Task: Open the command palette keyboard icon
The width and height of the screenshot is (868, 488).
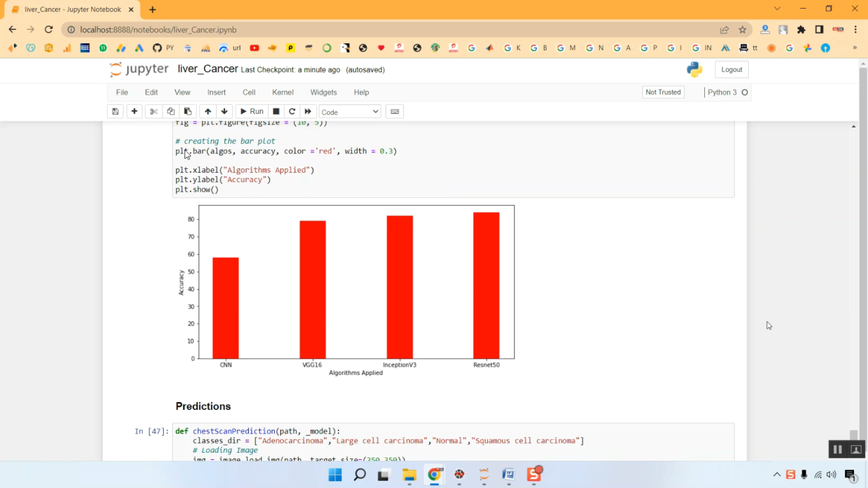Action: (395, 112)
